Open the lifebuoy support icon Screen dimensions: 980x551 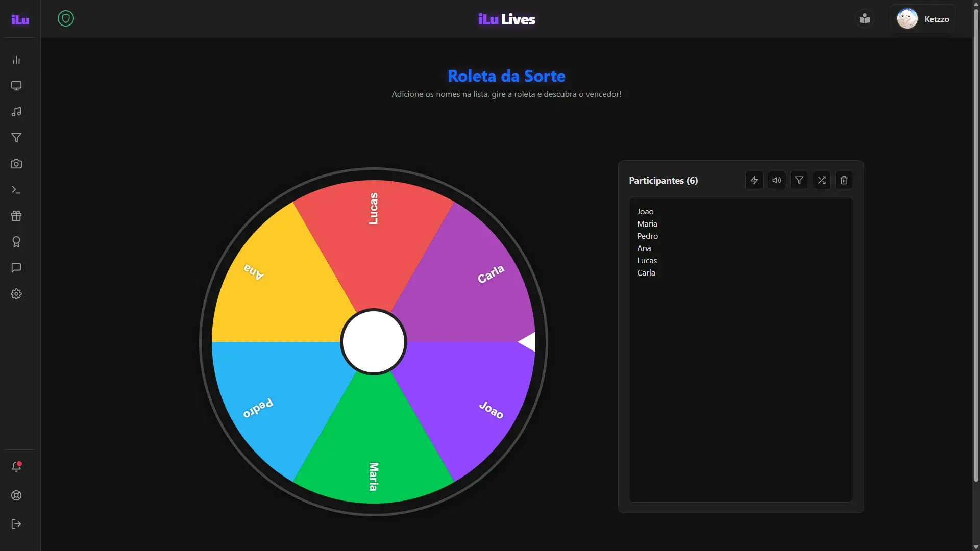tap(16, 495)
